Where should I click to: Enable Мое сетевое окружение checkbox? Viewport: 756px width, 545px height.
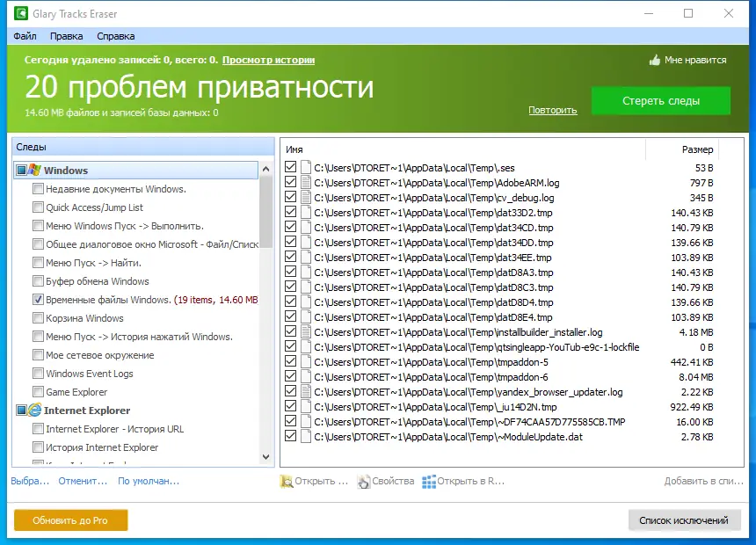(38, 355)
